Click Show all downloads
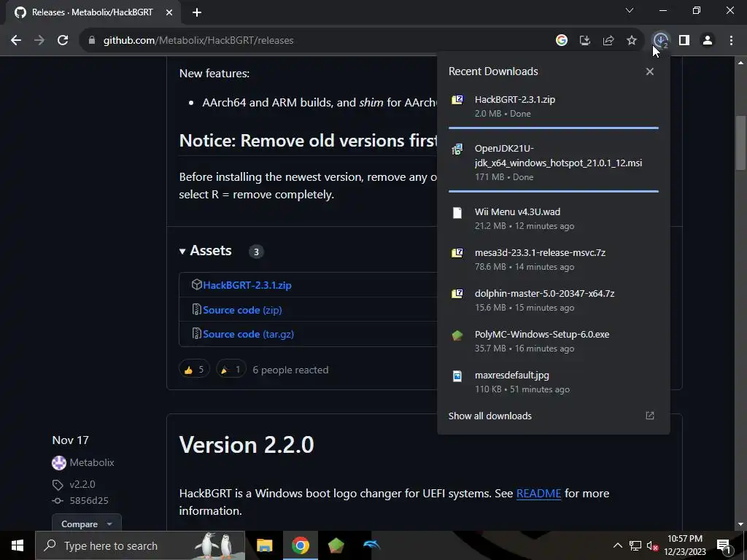This screenshot has width=747, height=560. click(x=489, y=416)
